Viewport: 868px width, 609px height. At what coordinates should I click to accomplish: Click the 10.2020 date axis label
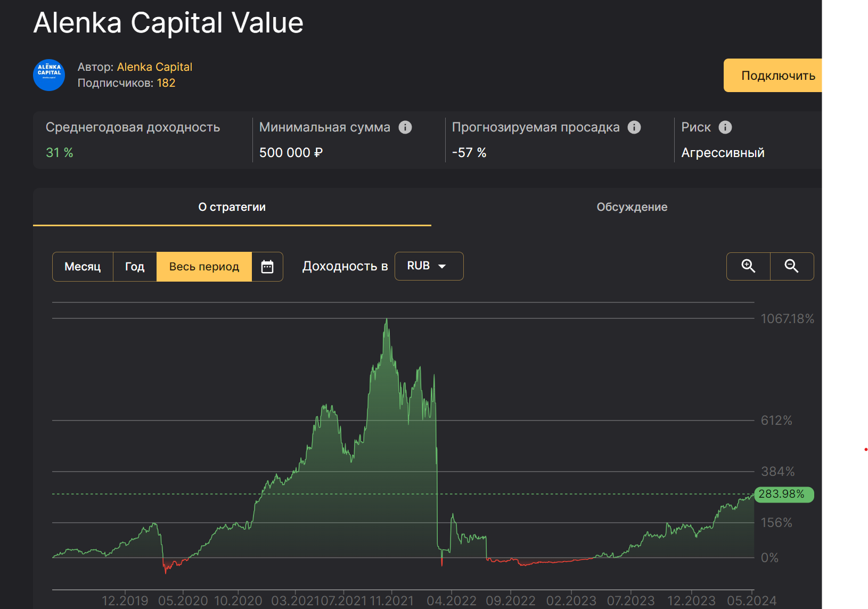click(x=238, y=601)
